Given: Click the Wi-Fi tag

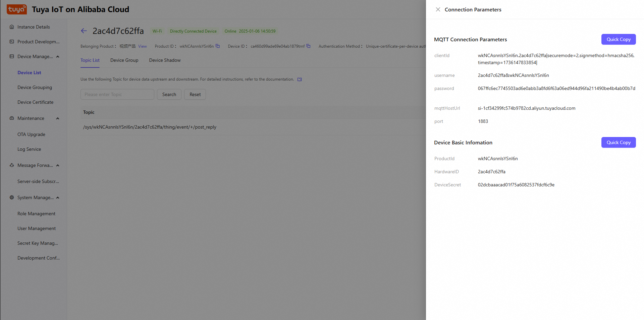Looking at the screenshot, I should [157, 31].
